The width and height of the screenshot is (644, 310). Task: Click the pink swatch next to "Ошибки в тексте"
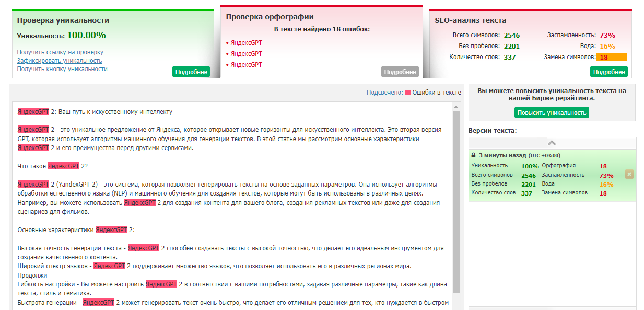407,92
